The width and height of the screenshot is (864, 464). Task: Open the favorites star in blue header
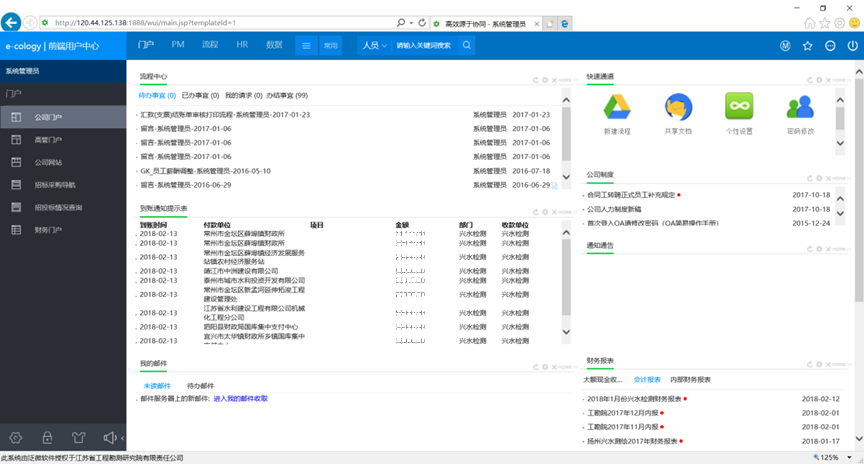point(808,46)
